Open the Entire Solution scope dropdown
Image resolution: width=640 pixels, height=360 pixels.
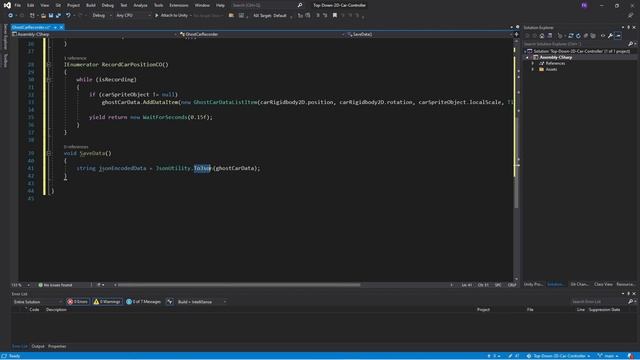point(38,302)
